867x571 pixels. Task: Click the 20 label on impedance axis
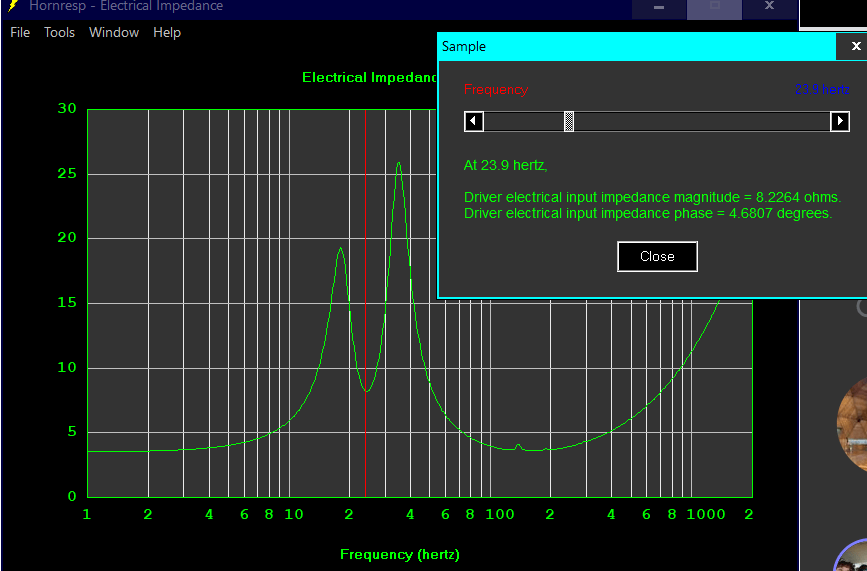coord(67,238)
